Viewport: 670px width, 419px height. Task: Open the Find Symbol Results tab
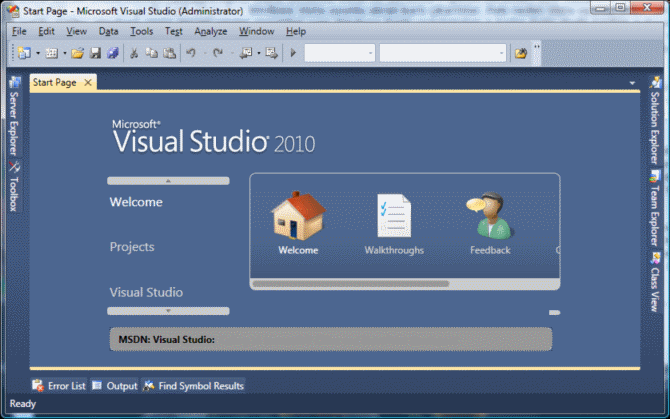pos(193,386)
